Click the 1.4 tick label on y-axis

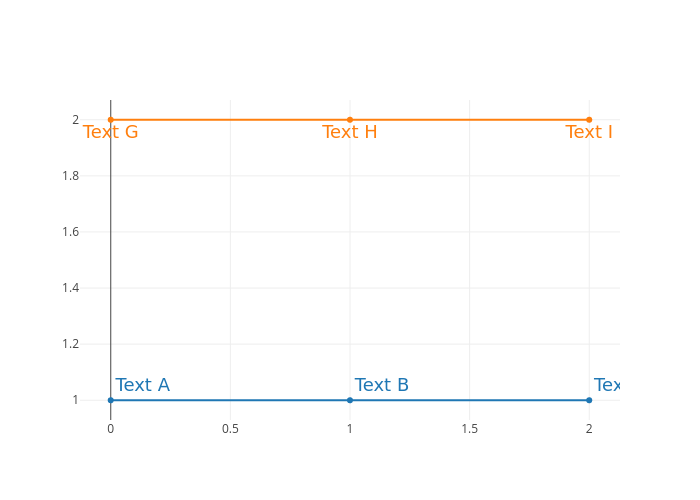tap(70, 288)
